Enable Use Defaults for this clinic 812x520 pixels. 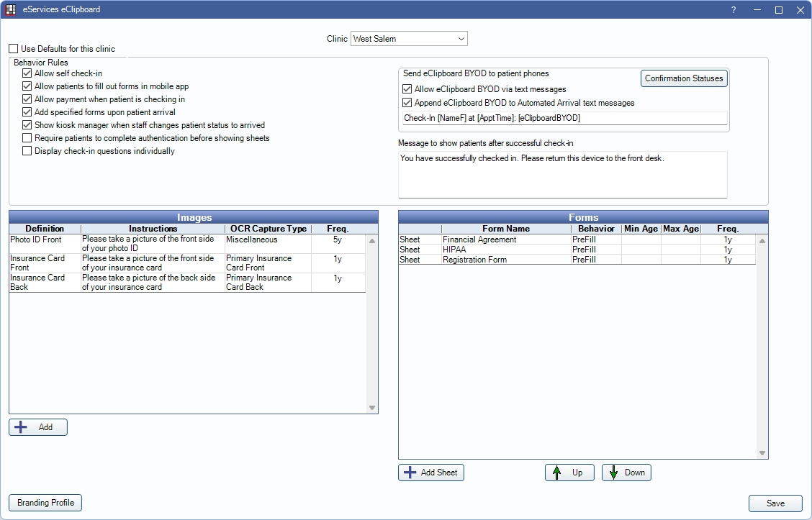point(14,49)
